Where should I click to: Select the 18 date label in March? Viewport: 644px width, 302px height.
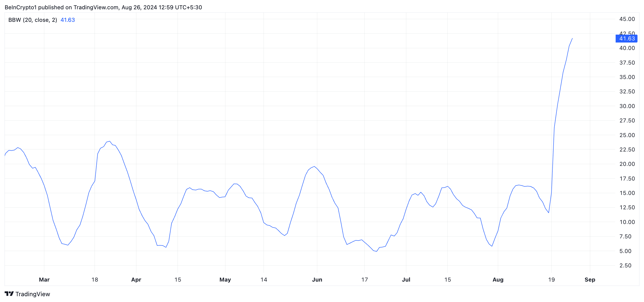coord(95,280)
